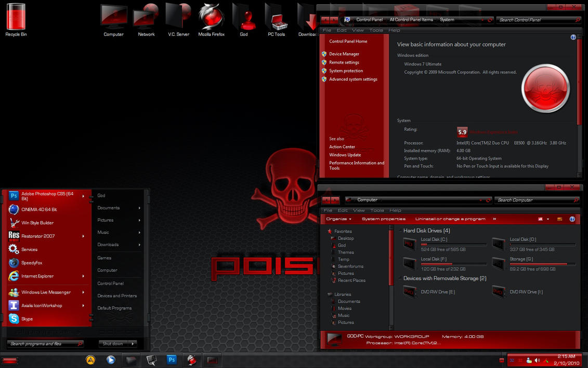
Task: Launch Mozilla Firefox from the desktop
Action: point(211,20)
